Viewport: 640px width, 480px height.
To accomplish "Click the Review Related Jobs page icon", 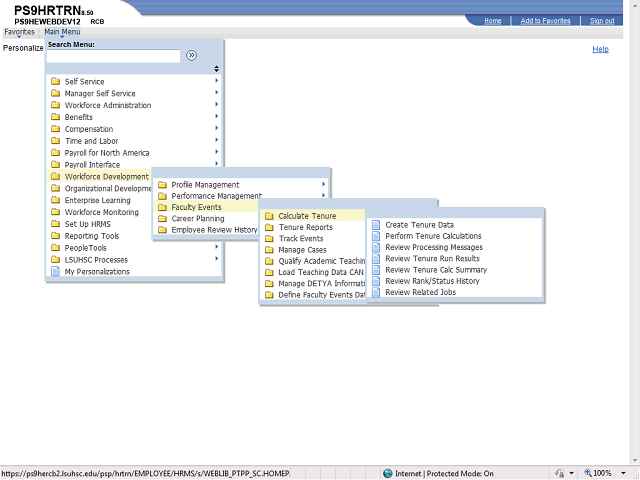I will pyautogui.click(x=376, y=292).
